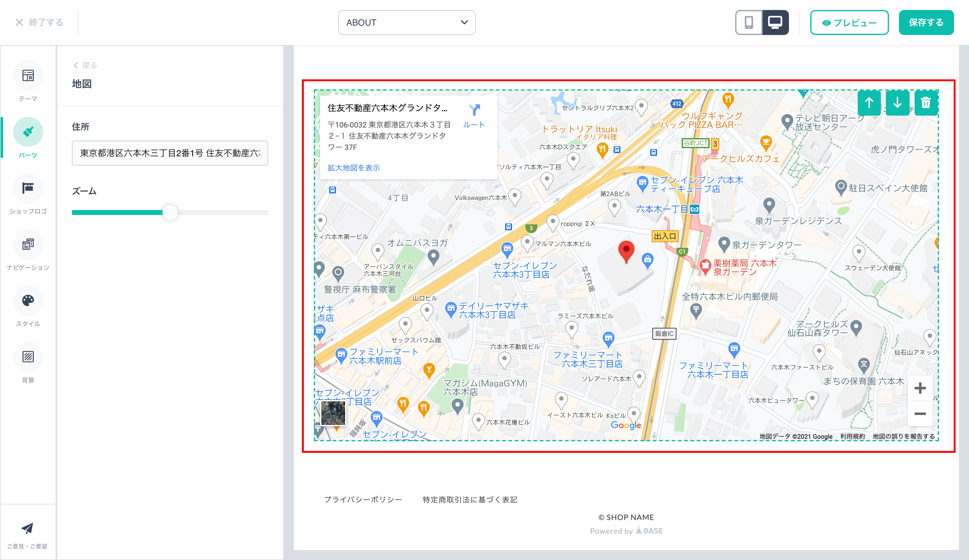The width and height of the screenshot is (969, 560).
Task: Click the ルート directions icon on map card
Action: [474, 116]
